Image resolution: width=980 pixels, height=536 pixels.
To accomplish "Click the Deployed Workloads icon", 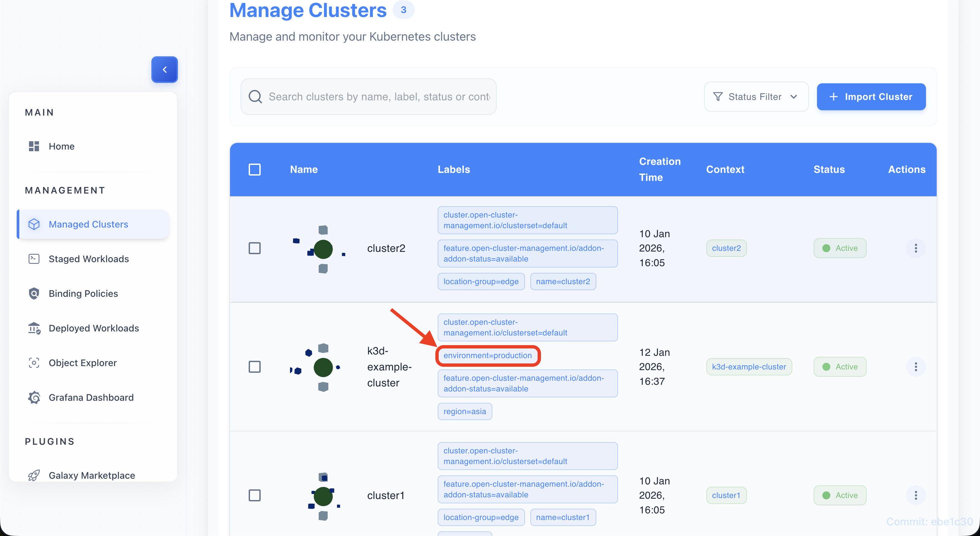I will 34,328.
